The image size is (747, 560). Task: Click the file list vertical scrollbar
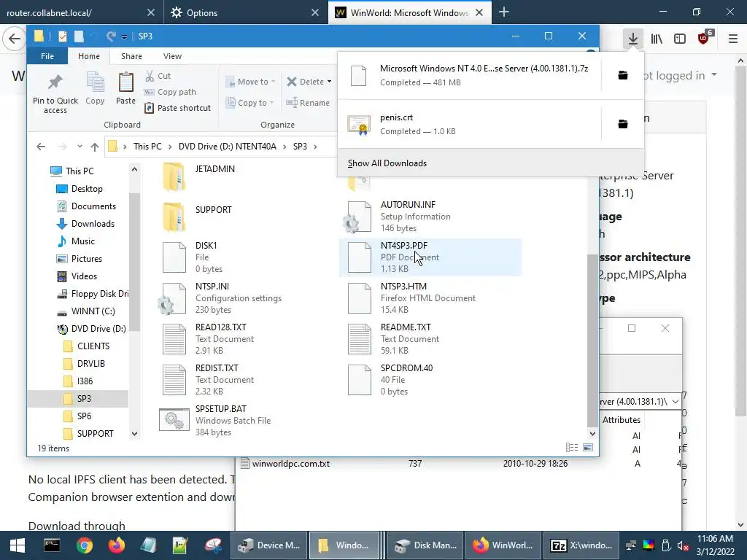tap(592, 340)
